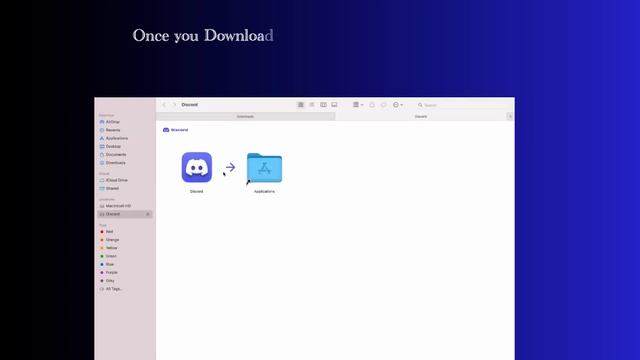
Task: Go back with the toolbar arrow
Action: (164, 105)
